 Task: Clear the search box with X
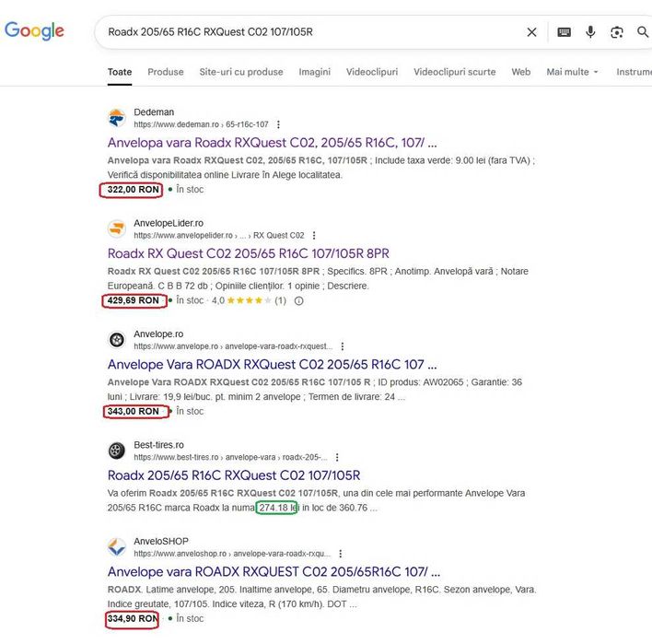point(531,32)
